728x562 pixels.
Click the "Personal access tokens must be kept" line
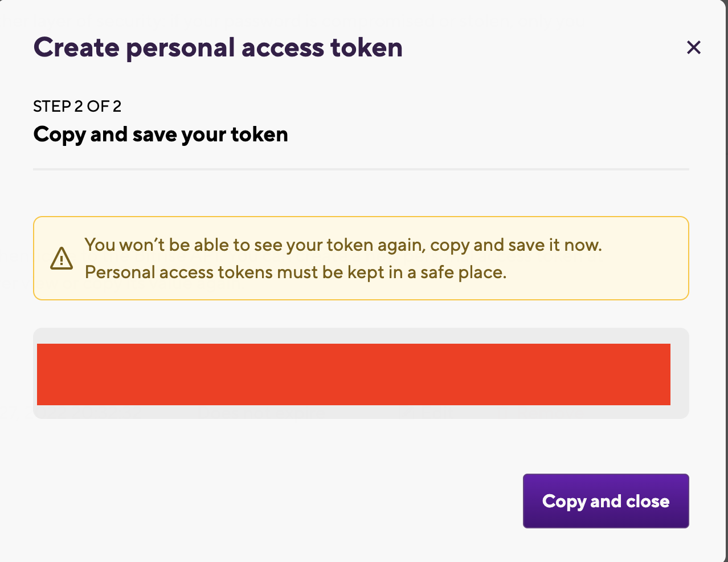[295, 272]
